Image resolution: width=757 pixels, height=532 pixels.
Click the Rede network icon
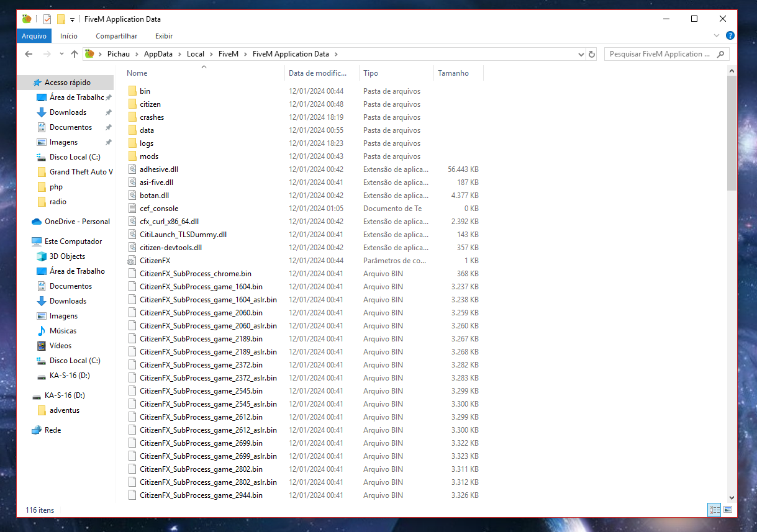click(37, 430)
